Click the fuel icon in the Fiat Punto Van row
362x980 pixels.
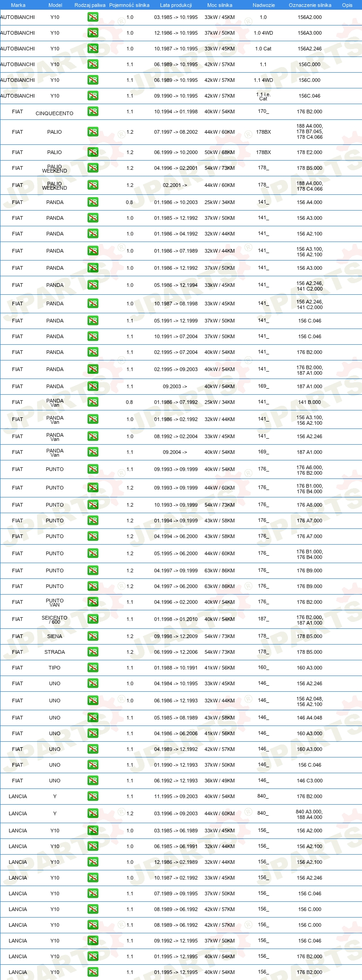pos(93,602)
